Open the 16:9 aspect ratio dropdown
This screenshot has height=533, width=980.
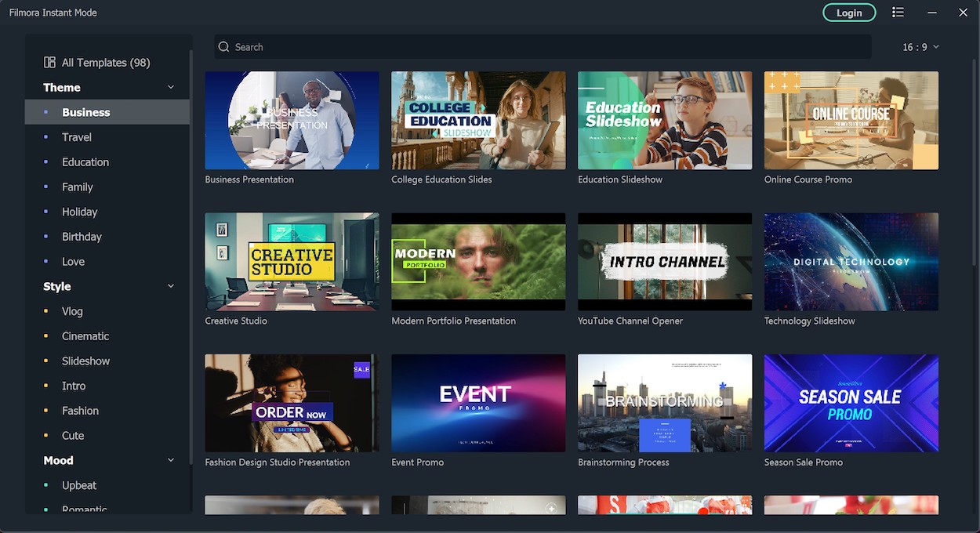[920, 47]
